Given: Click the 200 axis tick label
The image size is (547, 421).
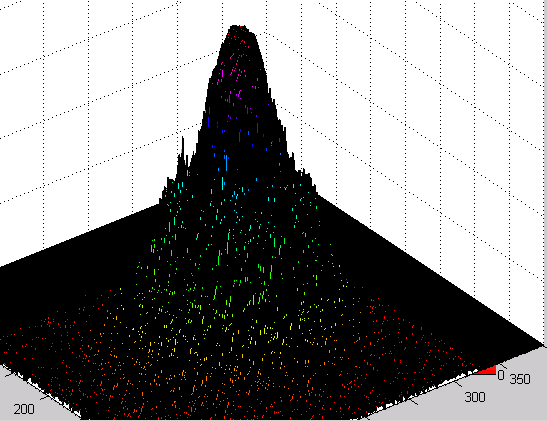Looking at the screenshot, I should [x=24, y=409].
